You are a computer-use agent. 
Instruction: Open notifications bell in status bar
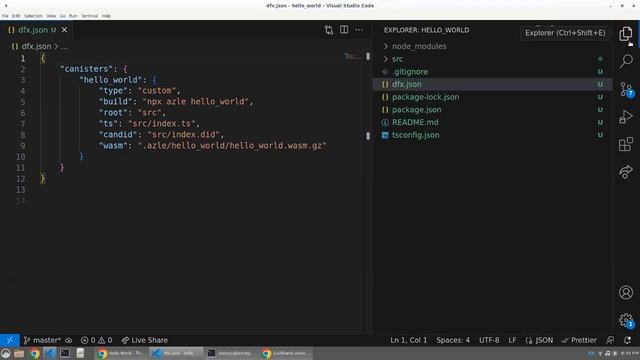click(627, 340)
